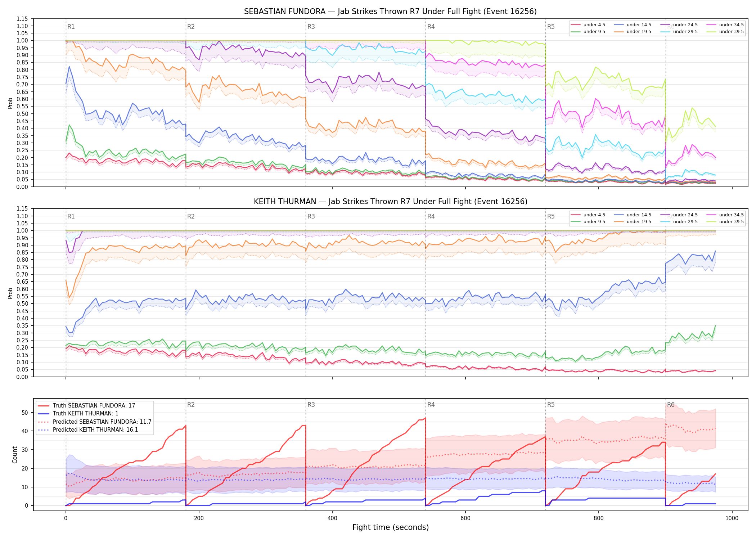This screenshot has width=756, height=540.
Task: Click the Sebastian Fundora chart title
Action: click(390, 12)
